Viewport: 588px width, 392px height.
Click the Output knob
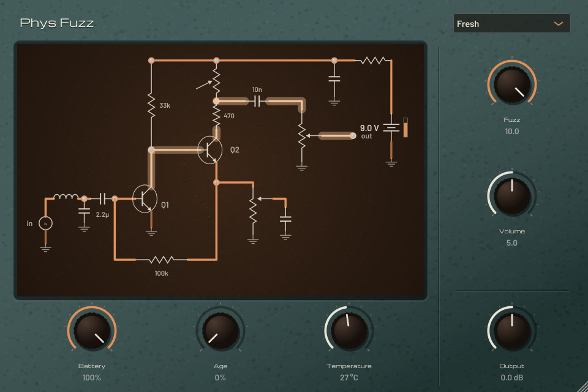point(512,331)
